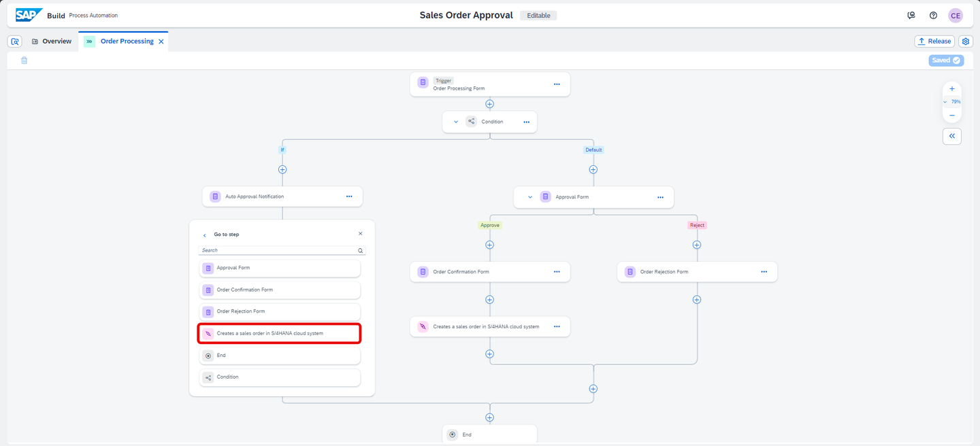Expand the side panel with double chevron

click(x=951, y=136)
